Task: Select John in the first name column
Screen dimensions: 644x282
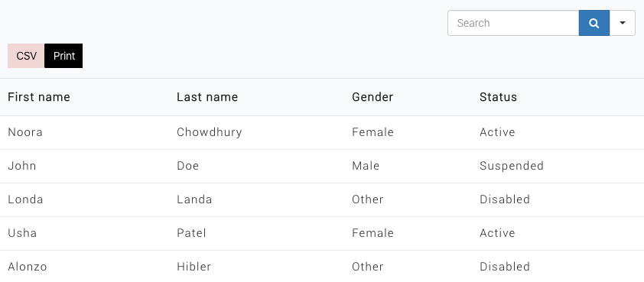Action: coord(22,166)
